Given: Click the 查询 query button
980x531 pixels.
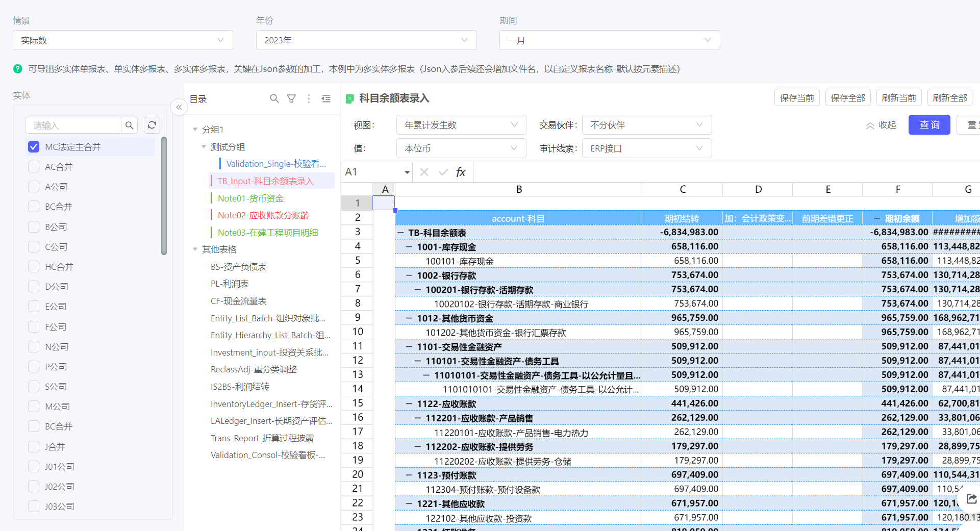Looking at the screenshot, I should click(x=929, y=125).
